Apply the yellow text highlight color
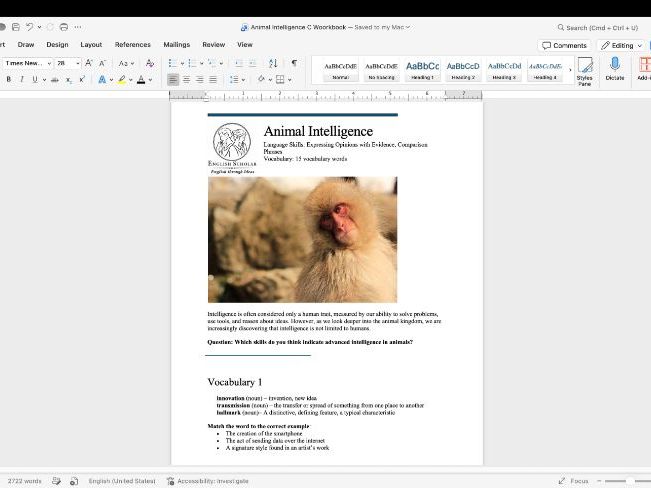Screen dimensions: 651x488 [121, 79]
